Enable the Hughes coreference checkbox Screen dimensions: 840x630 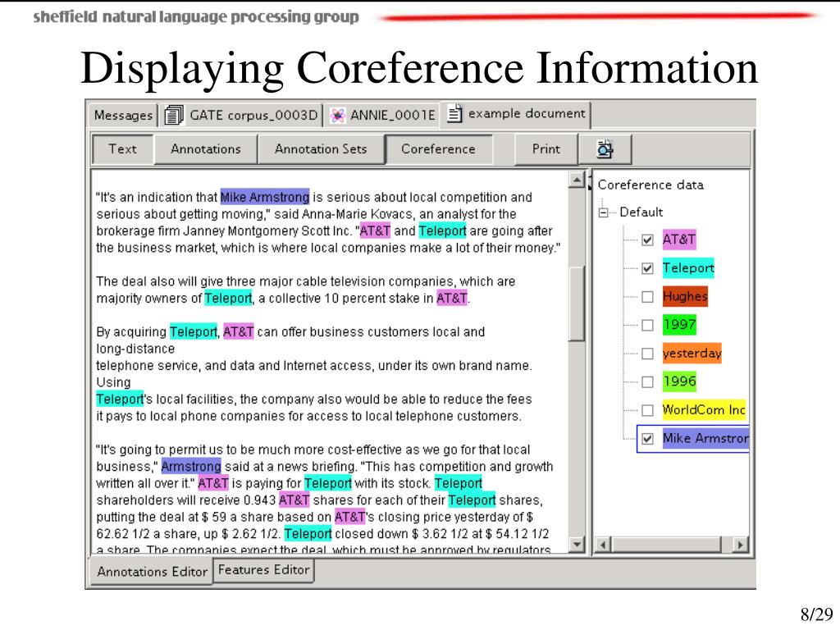[x=647, y=296]
